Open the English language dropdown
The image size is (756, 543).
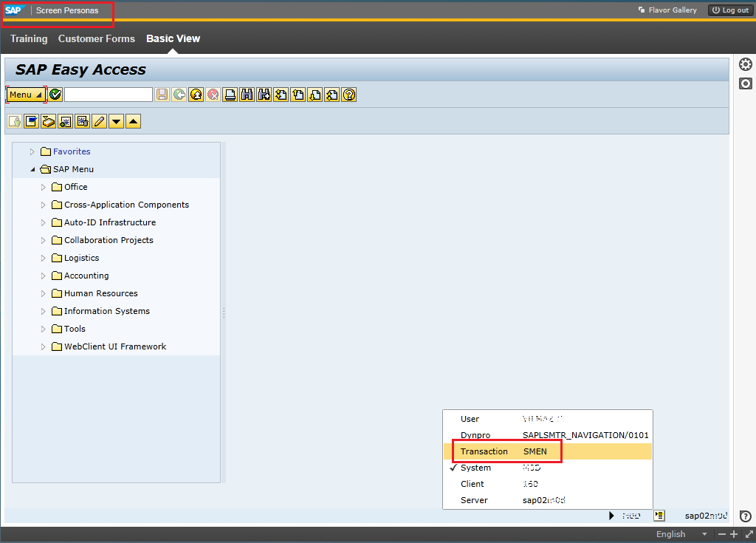click(681, 534)
